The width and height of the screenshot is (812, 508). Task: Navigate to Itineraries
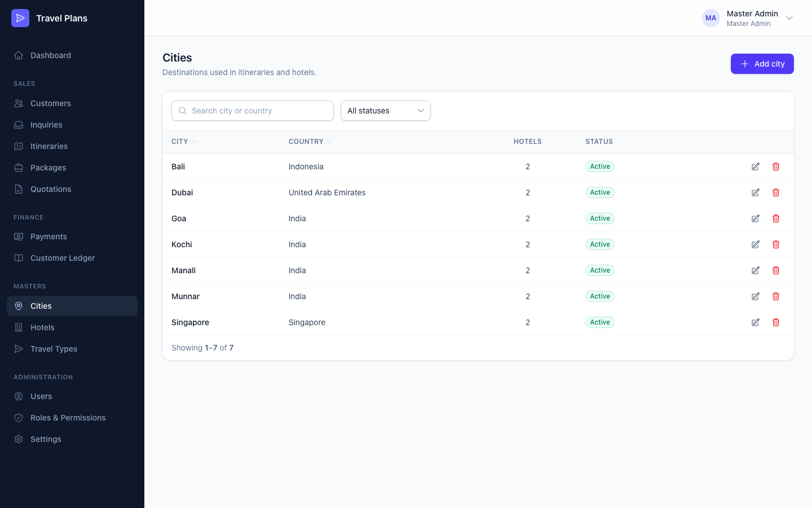tap(72, 146)
